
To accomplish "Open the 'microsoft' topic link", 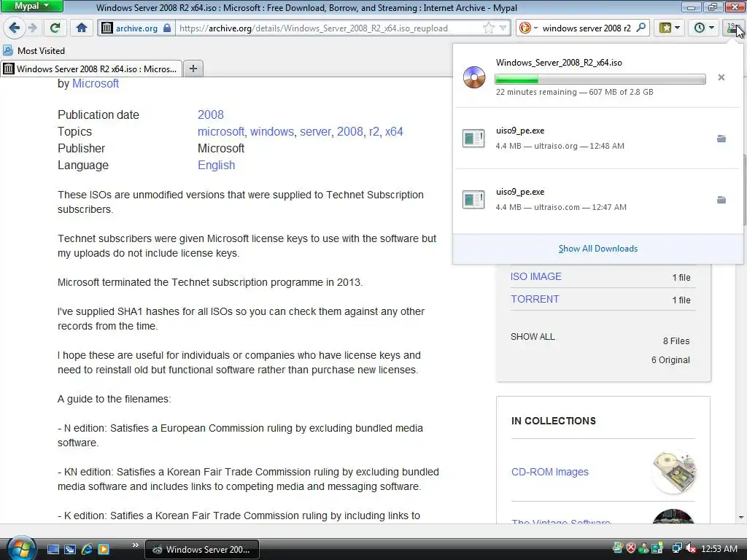I will point(221,131).
